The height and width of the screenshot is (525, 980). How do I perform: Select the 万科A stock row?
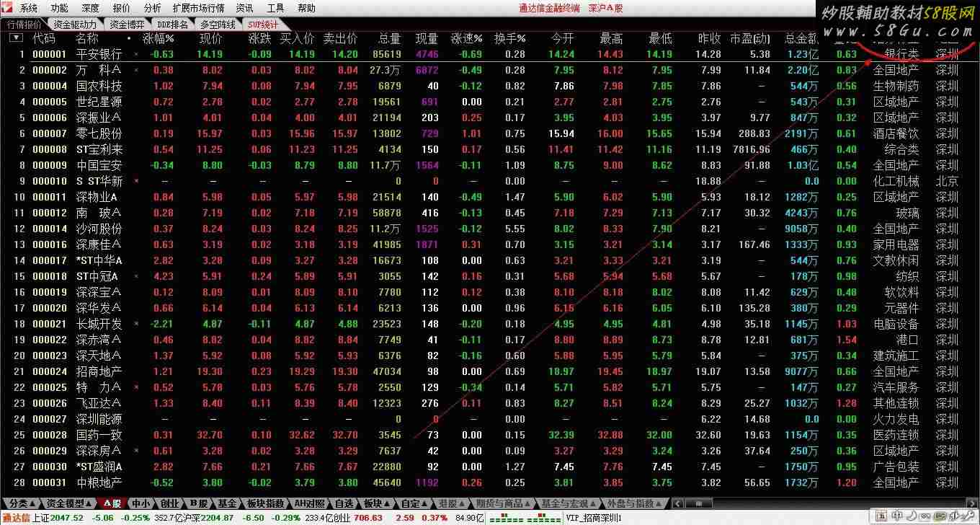pyautogui.click(x=490, y=70)
